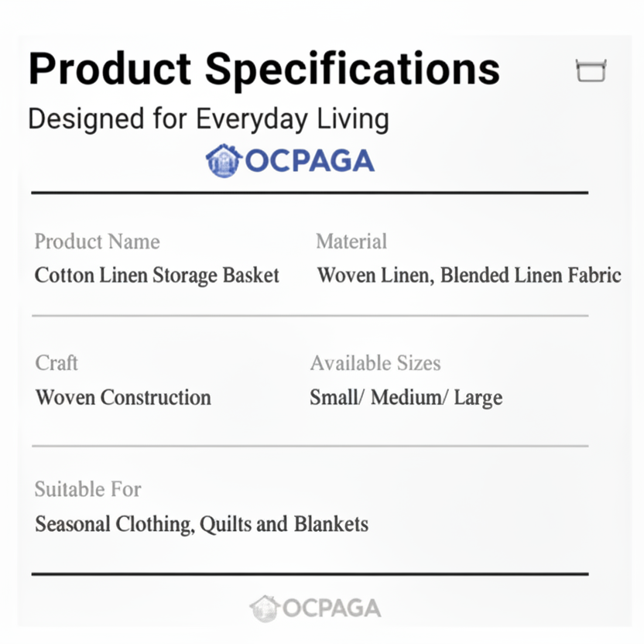Image resolution: width=644 pixels, height=644 pixels.
Task: Click the Available Sizes label
Action: (x=375, y=363)
